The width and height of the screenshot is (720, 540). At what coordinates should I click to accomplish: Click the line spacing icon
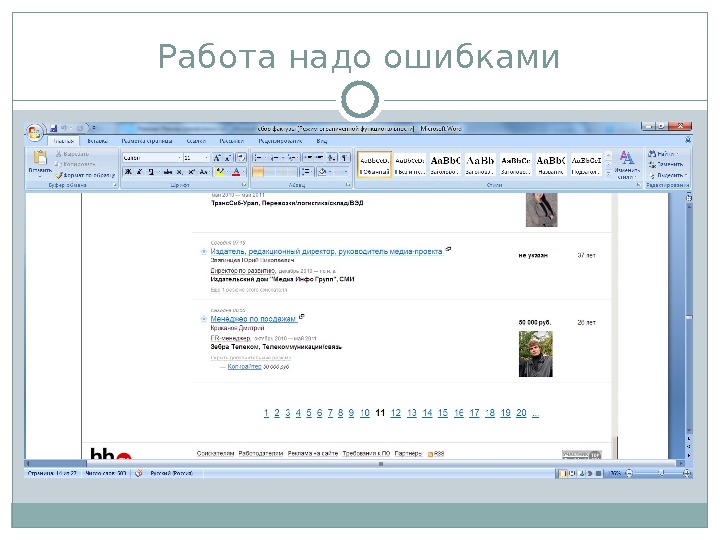click(x=305, y=172)
